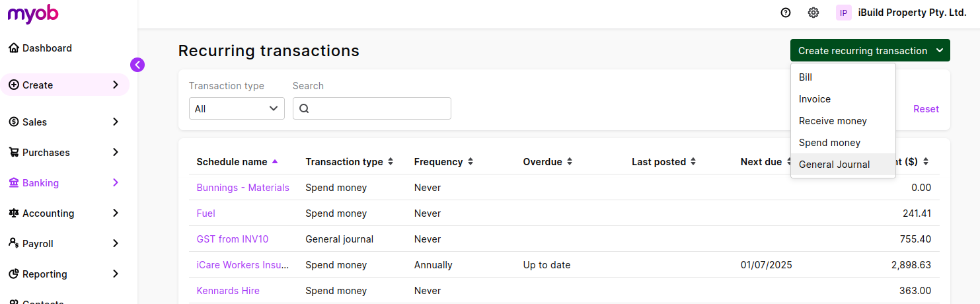
Task: Open Bunnings - Materials schedule
Action: pyautogui.click(x=243, y=188)
